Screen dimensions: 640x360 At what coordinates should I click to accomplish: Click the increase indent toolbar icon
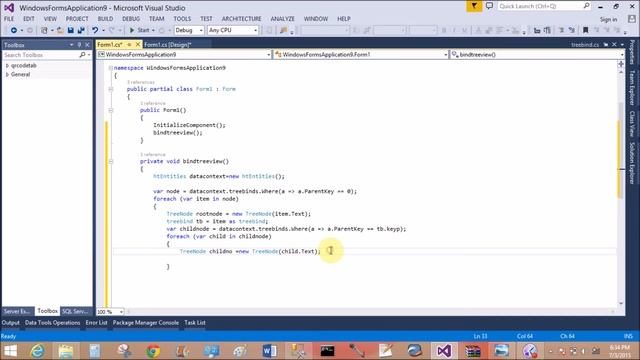pos(547,30)
